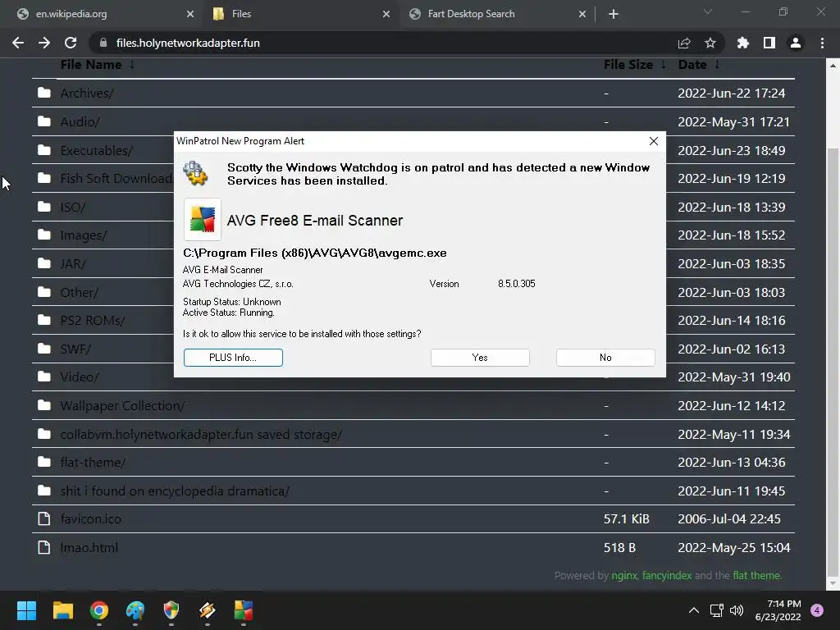
Task: Open the Wallpaper Collection/ folder
Action: (x=122, y=405)
